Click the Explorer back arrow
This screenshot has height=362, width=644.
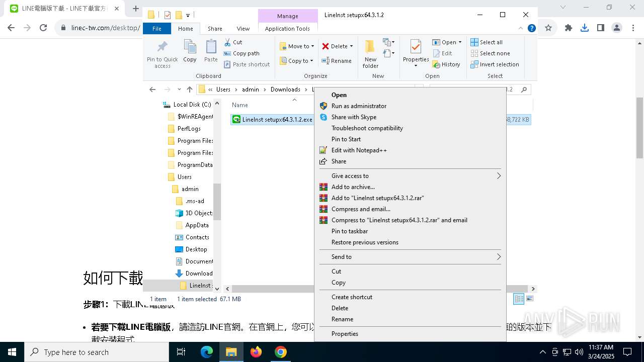pyautogui.click(x=152, y=89)
